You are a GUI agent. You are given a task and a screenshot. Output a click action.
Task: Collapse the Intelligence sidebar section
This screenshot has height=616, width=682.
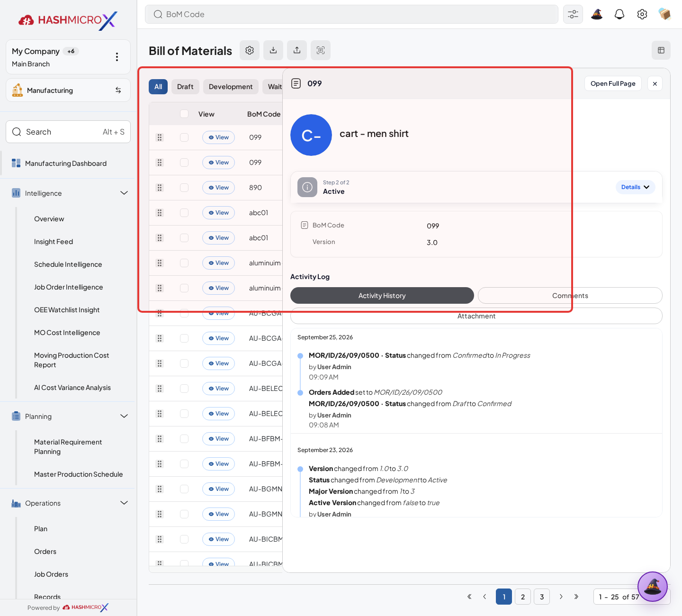click(124, 193)
